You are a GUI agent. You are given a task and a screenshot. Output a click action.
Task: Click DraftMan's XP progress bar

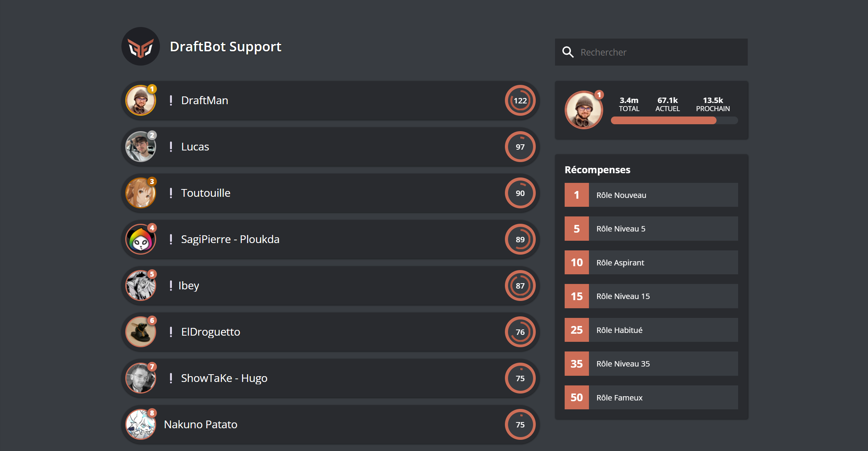(674, 120)
